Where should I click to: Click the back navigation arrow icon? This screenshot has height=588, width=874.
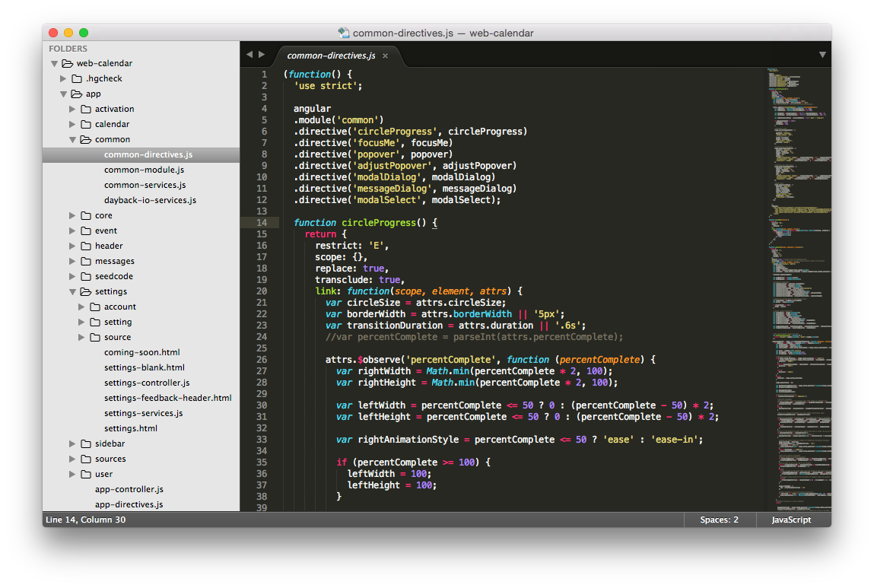249,55
